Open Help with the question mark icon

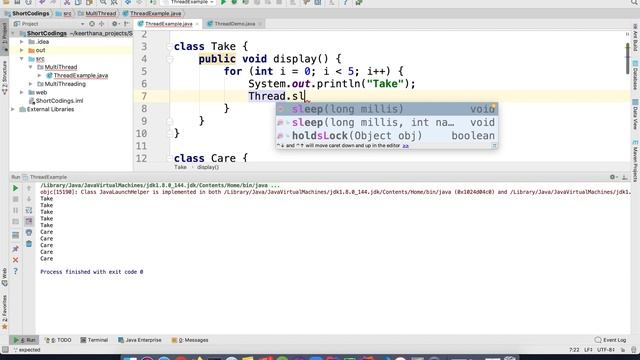coord(16,271)
